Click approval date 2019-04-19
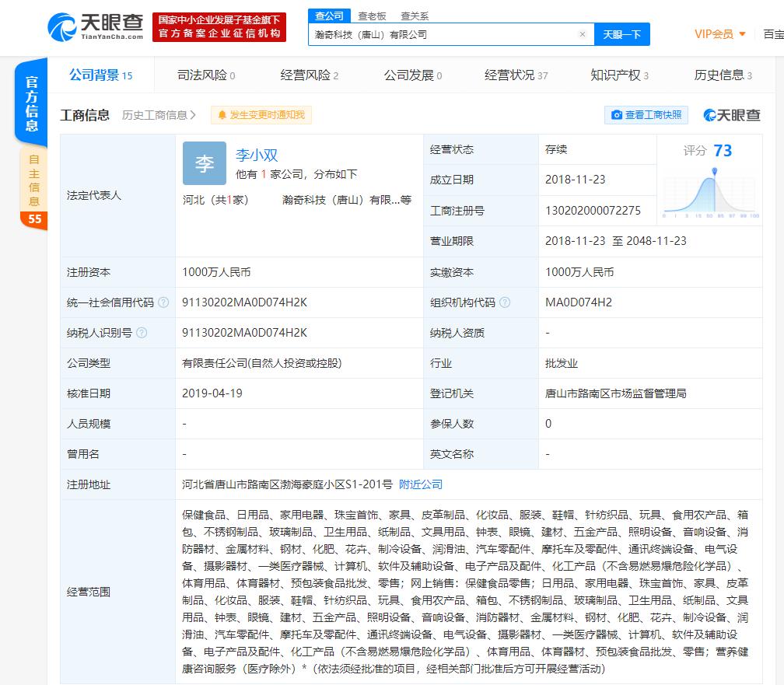 [x=212, y=393]
